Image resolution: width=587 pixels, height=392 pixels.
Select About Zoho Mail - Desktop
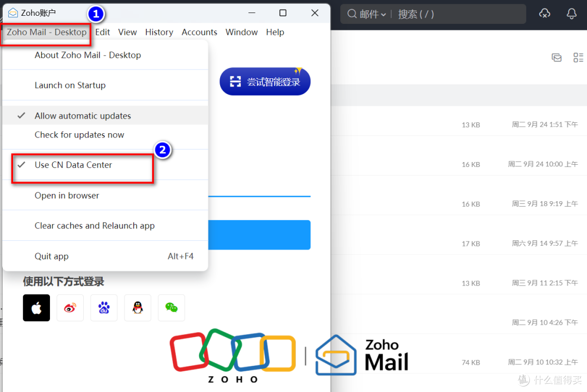tap(105, 55)
